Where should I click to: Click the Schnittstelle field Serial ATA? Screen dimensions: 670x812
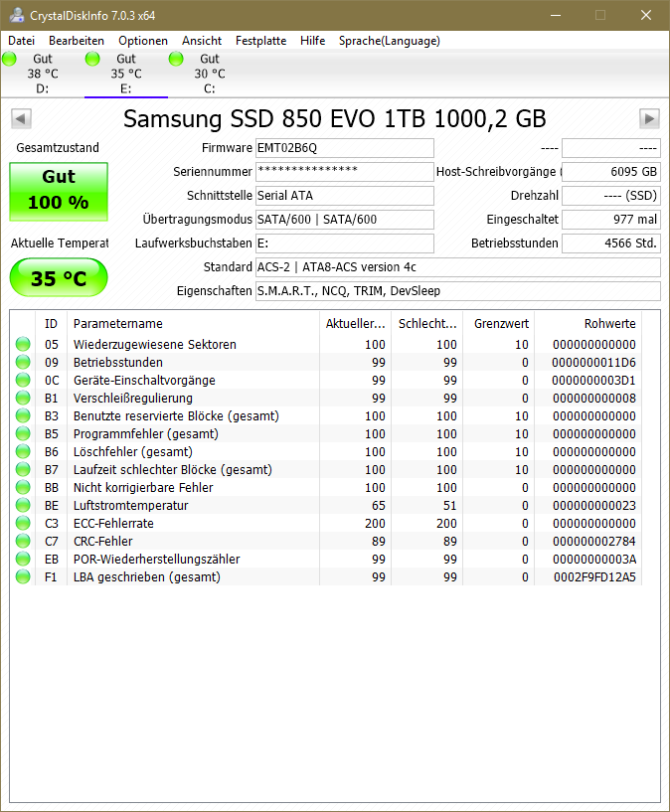pyautogui.click(x=344, y=196)
